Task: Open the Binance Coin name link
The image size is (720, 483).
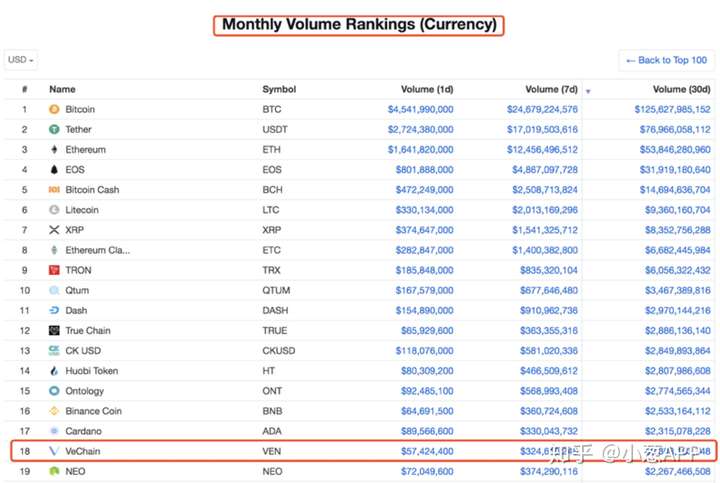Action: [94, 411]
